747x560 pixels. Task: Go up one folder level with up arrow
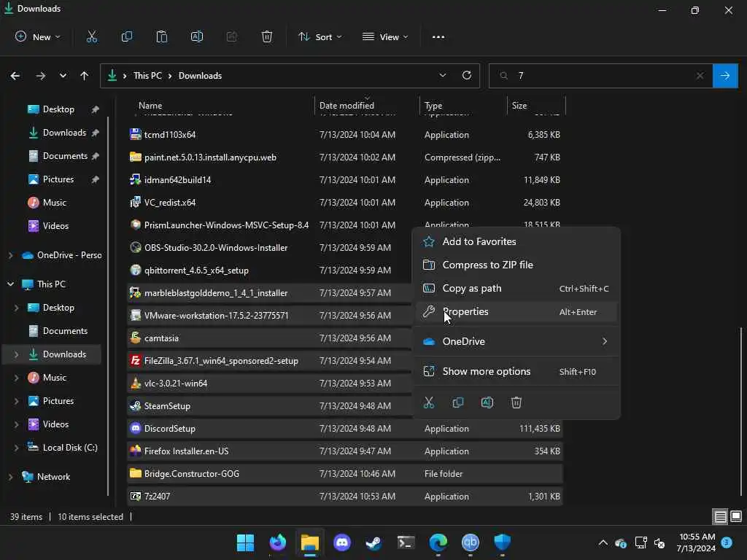click(85, 76)
